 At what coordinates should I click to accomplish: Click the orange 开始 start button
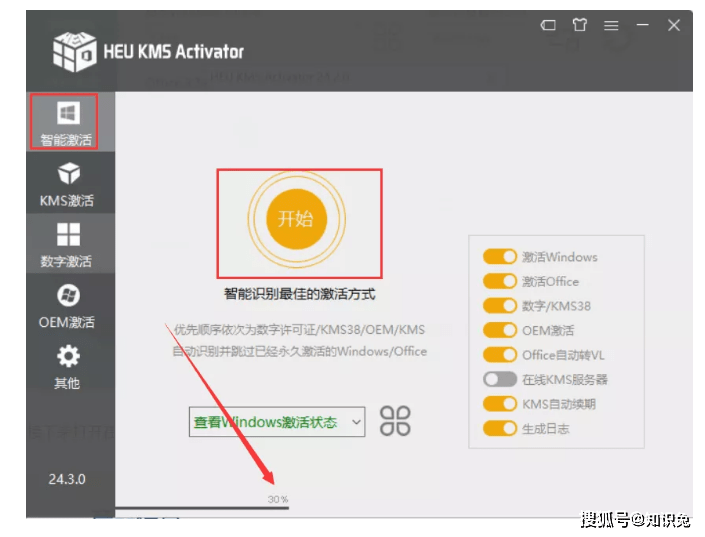pyautogui.click(x=296, y=219)
